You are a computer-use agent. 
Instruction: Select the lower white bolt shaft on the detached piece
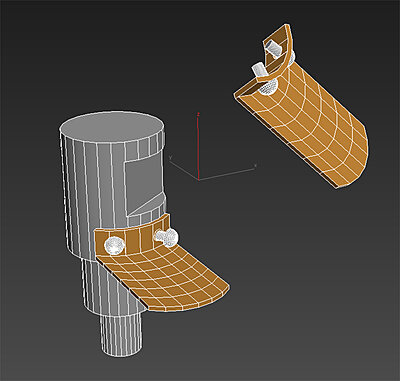pos(259,70)
